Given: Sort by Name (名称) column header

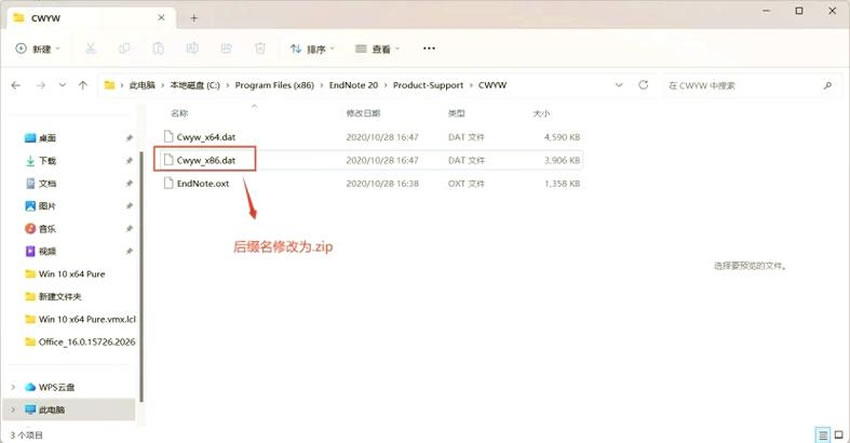Looking at the screenshot, I should coord(179,113).
